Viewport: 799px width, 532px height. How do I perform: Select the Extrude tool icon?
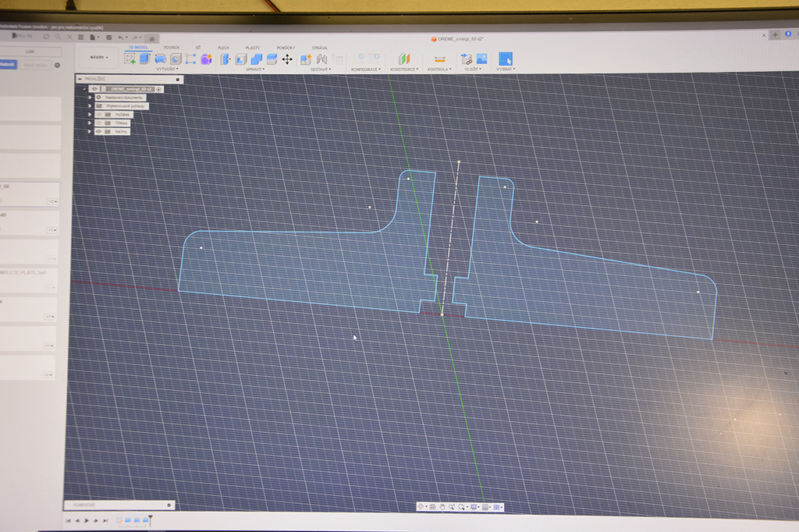[x=144, y=59]
